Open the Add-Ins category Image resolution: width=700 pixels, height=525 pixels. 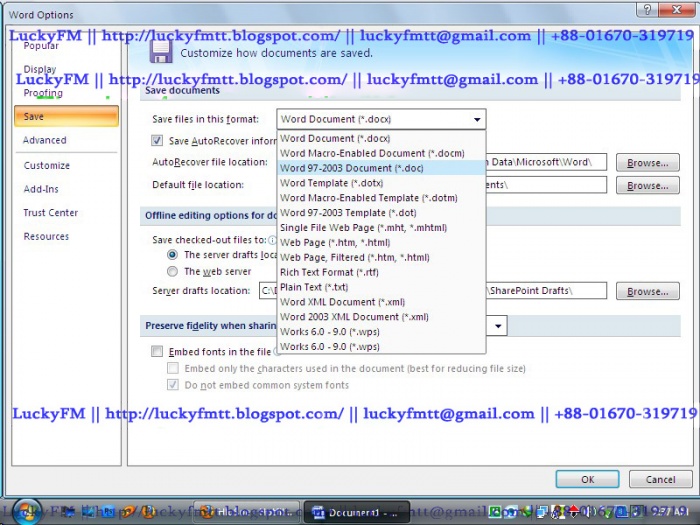point(67,189)
